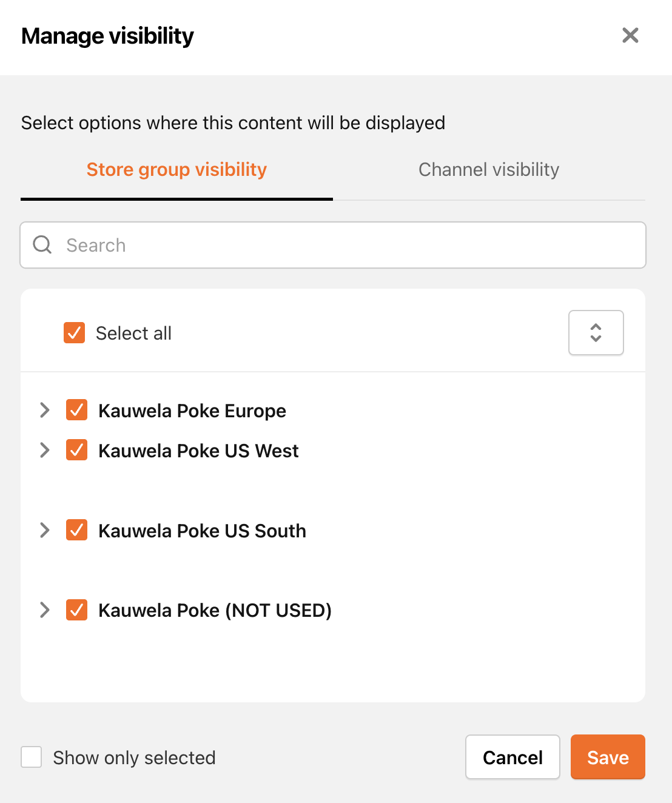Uncheck Kauwela Poke (NOT USED) checkbox
Screen dimensions: 672x803
77,610
